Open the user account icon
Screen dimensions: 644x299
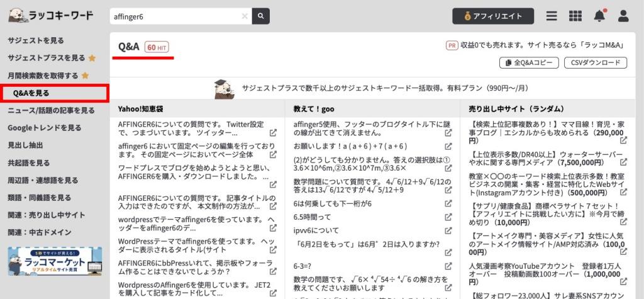click(623, 16)
